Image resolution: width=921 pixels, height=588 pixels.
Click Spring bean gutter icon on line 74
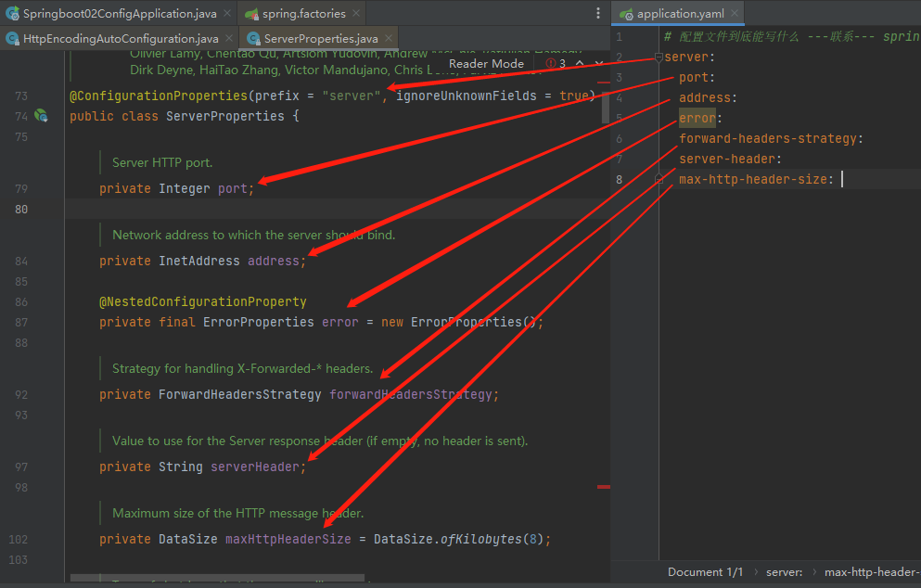click(41, 116)
